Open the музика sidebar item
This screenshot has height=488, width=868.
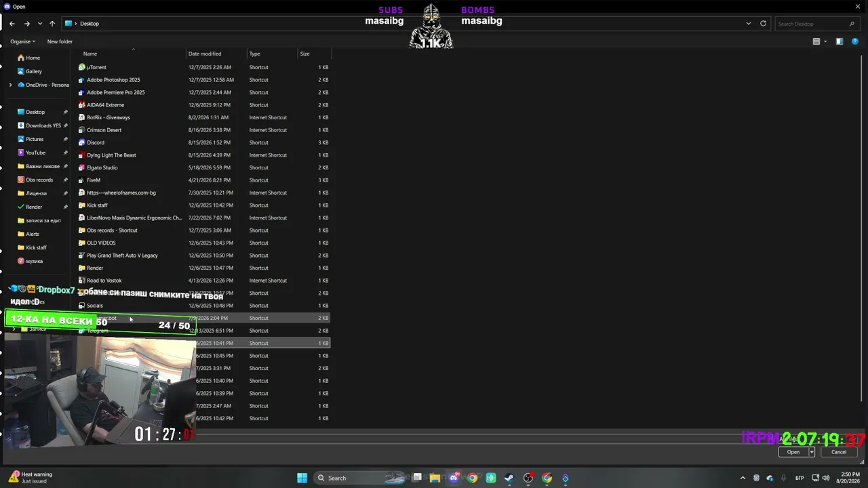(34, 261)
